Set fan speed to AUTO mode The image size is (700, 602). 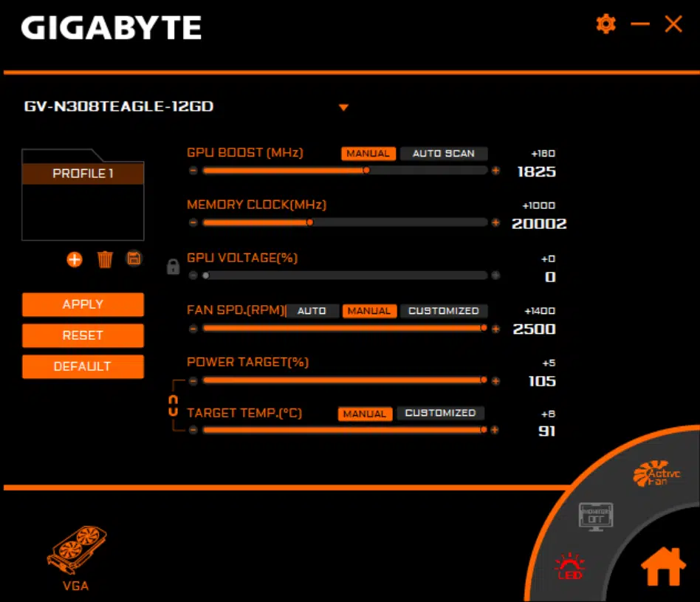312,311
